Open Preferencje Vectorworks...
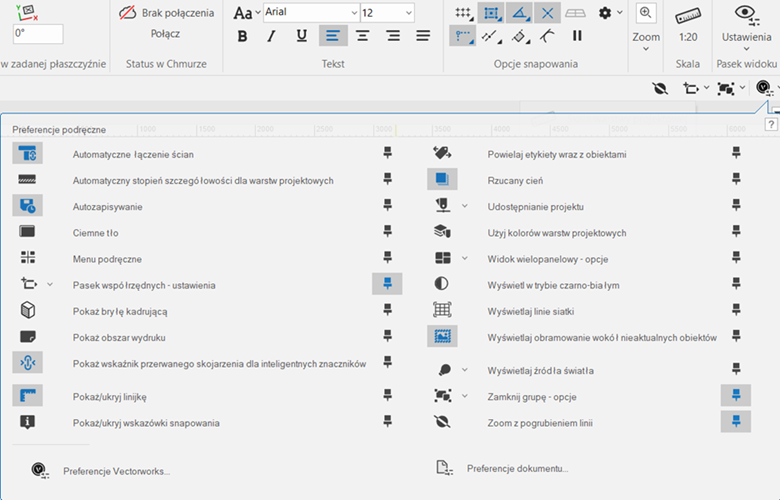Screen dimensions: 780x500 click(x=116, y=470)
